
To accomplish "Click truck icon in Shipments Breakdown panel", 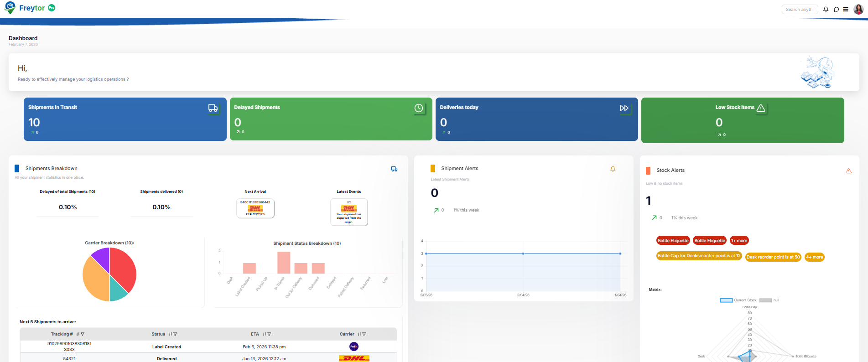I will click(395, 169).
